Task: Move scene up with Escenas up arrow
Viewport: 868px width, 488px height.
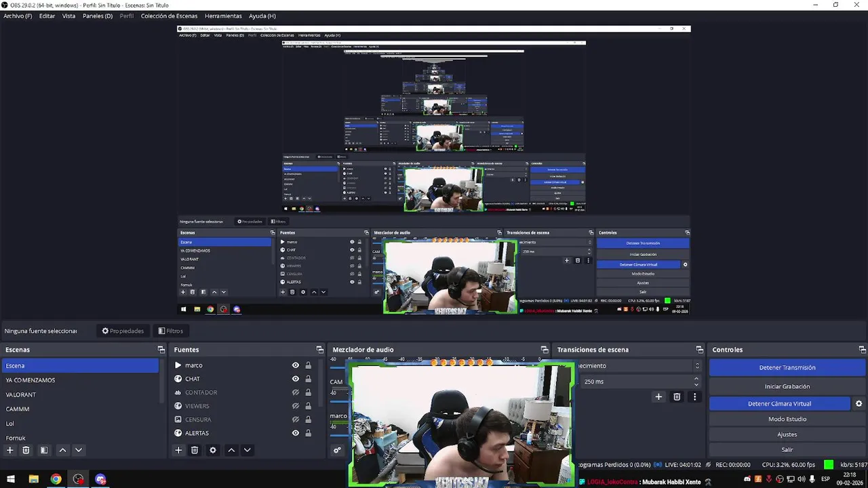Action: pos(62,450)
